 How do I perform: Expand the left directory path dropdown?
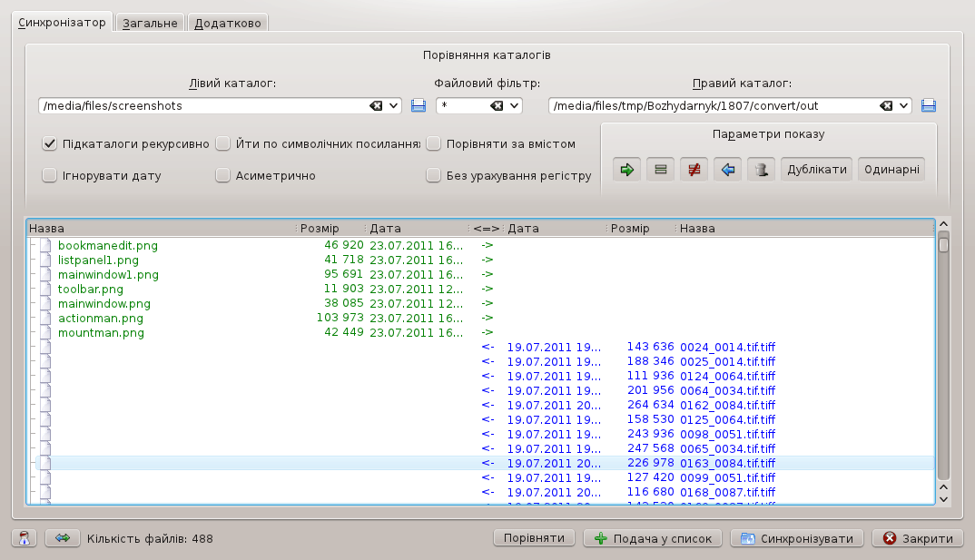pos(394,106)
